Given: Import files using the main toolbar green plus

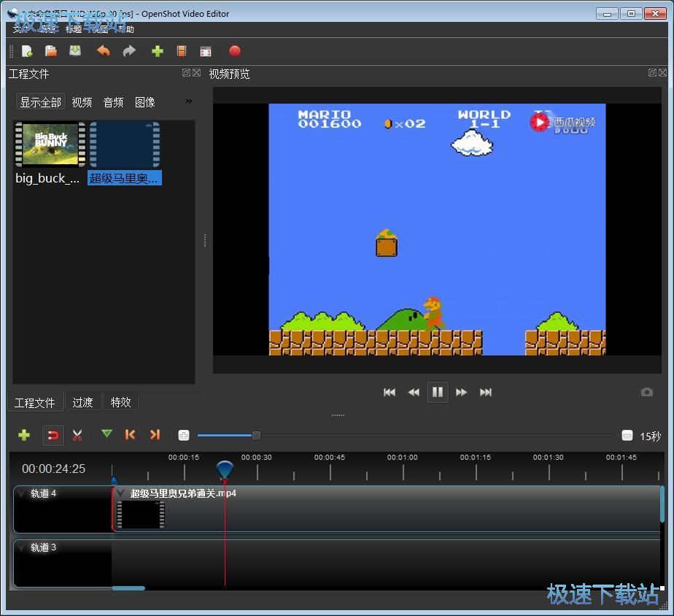Looking at the screenshot, I should [158, 51].
